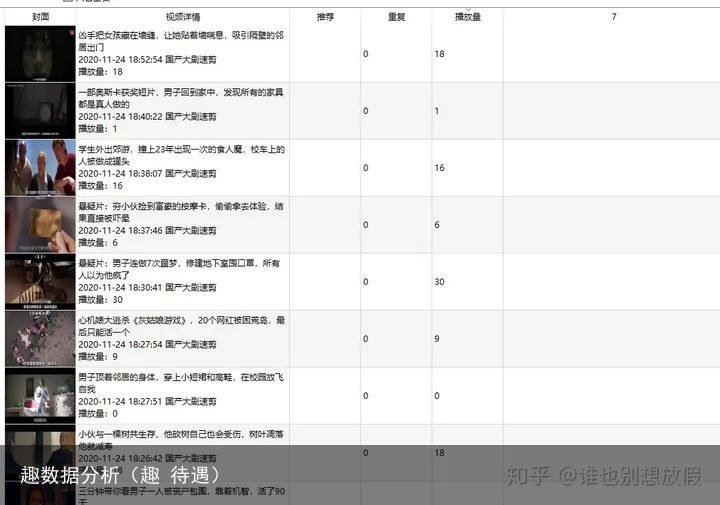Click detail line 播放量：9 under 灰姑娘游戏 video

[x=98, y=356]
